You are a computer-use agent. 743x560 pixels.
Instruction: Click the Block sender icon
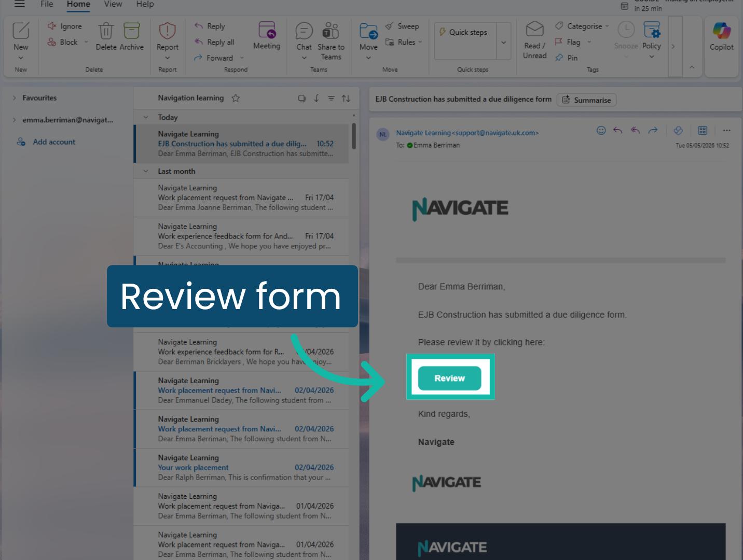click(x=52, y=42)
